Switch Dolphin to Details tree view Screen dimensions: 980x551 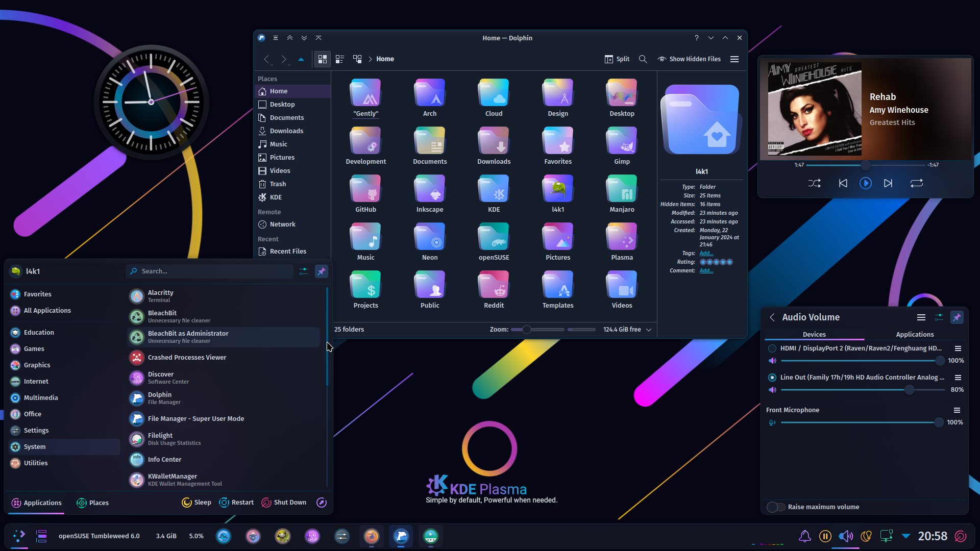(357, 59)
